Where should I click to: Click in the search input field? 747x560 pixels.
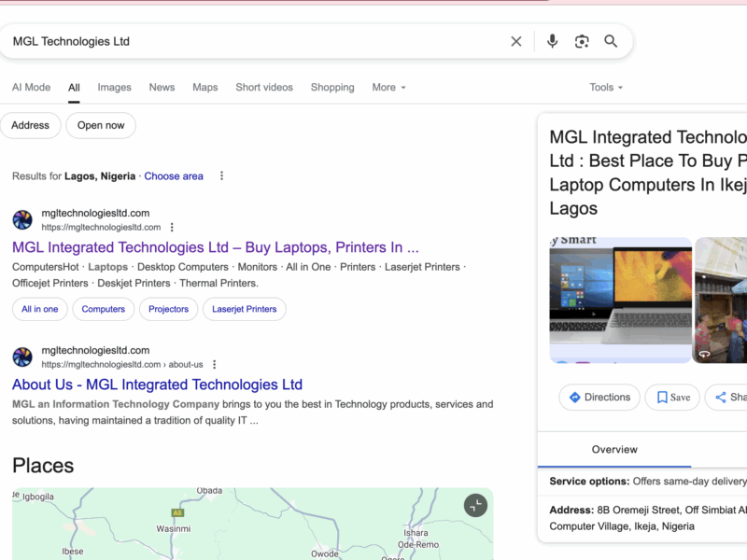point(258,41)
